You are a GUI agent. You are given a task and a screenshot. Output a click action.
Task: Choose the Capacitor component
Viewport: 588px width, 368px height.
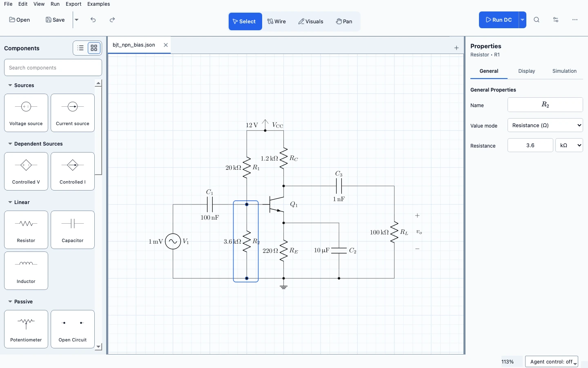(x=73, y=230)
